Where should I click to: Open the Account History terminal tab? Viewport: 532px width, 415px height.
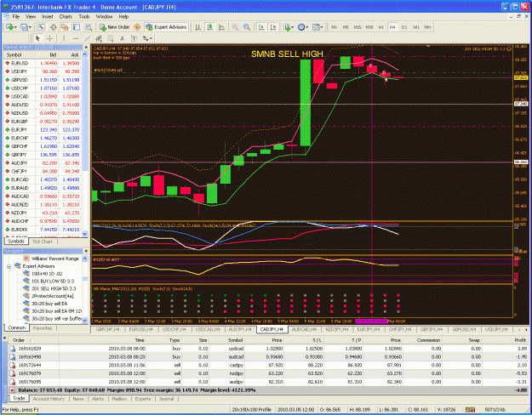[49, 399]
